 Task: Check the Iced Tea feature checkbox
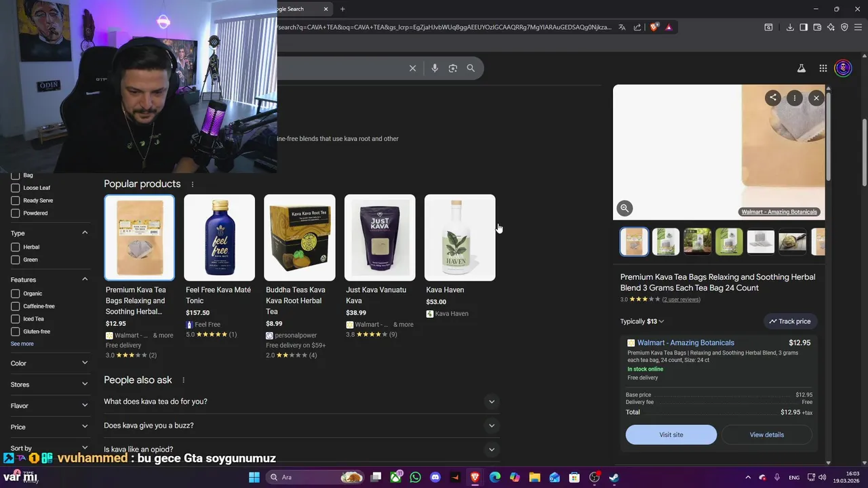pyautogui.click(x=15, y=319)
